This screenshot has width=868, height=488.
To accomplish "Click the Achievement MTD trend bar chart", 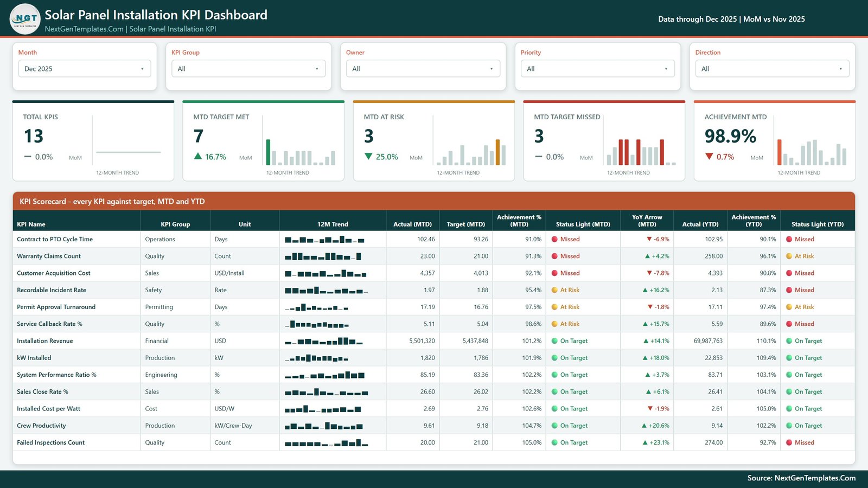I will (x=812, y=152).
